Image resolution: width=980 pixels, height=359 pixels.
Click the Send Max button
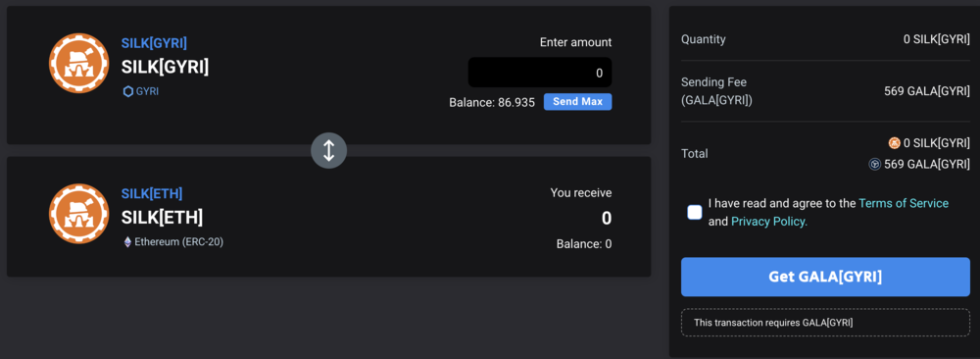tap(577, 102)
